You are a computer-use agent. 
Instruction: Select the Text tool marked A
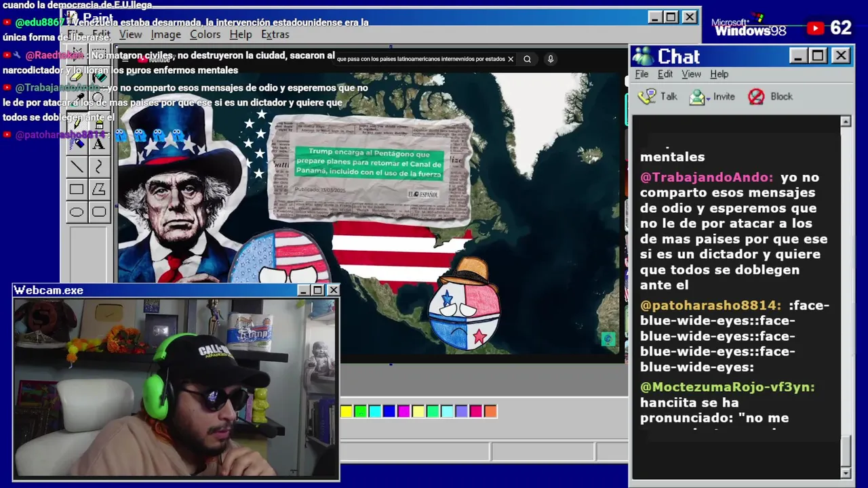pyautogui.click(x=99, y=144)
